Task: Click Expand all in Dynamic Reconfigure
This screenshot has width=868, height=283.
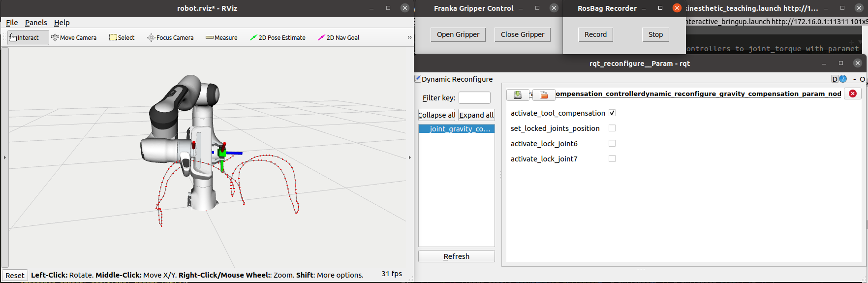Action: pos(476,115)
